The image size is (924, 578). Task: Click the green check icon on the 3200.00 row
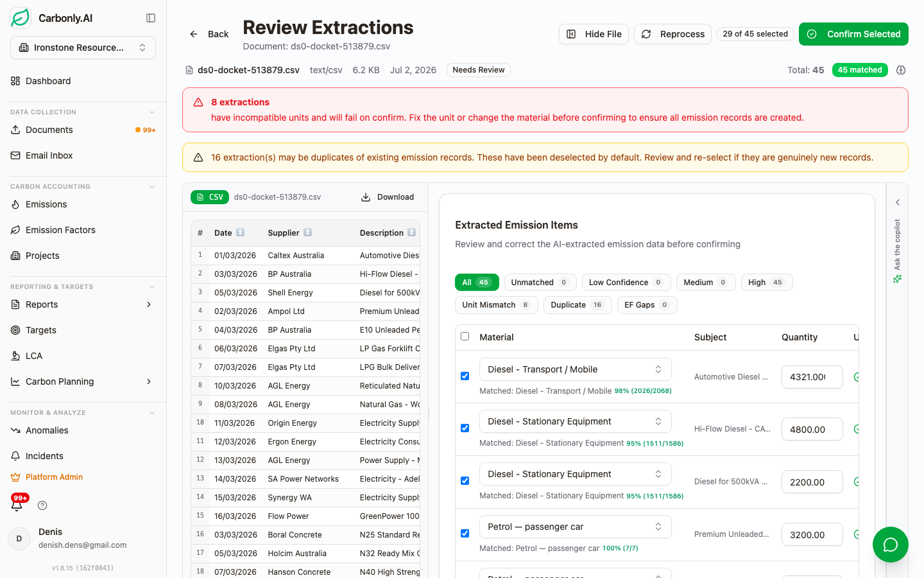click(x=857, y=534)
